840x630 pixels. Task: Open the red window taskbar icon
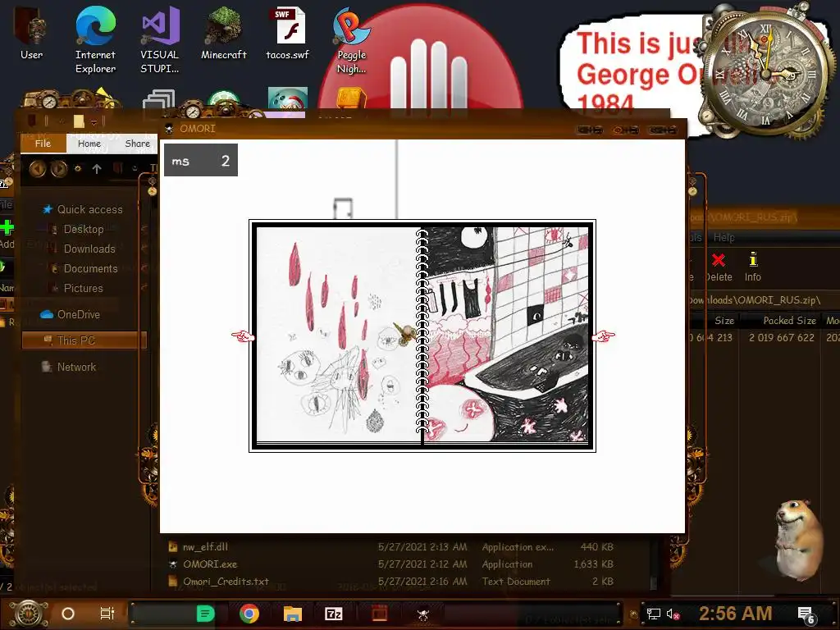[x=379, y=614]
